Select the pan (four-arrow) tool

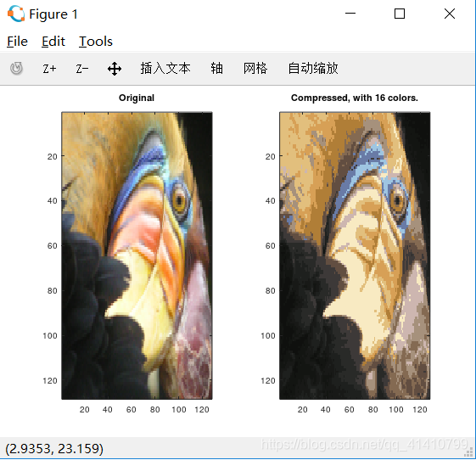pos(115,69)
